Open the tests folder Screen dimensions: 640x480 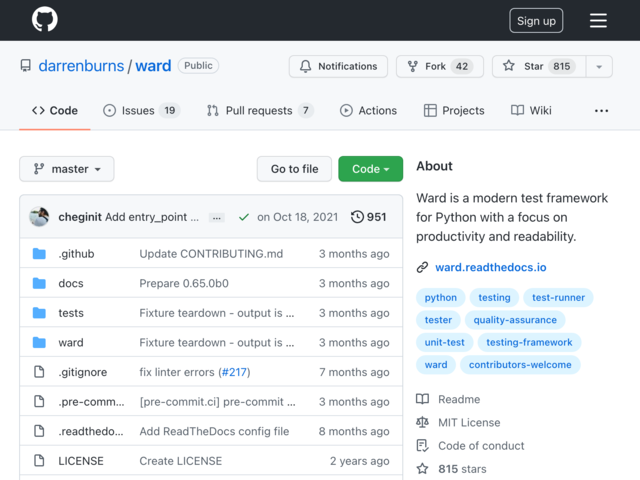tap(71, 313)
